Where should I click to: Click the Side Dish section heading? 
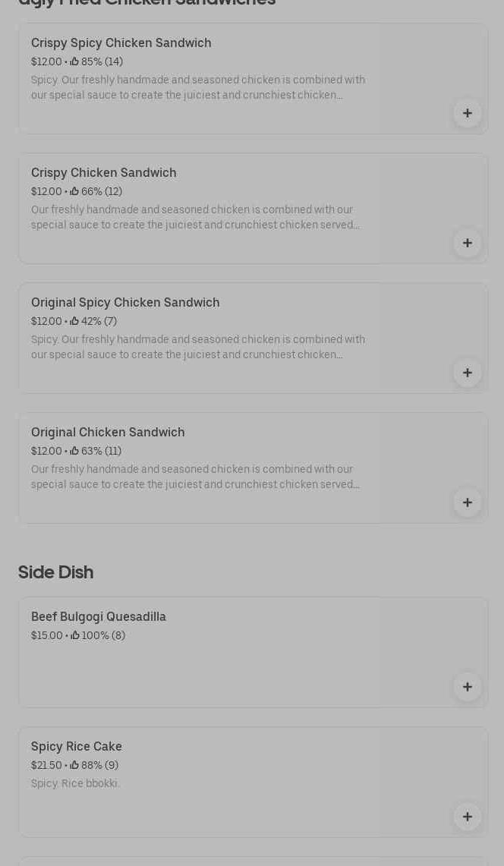[55, 572]
